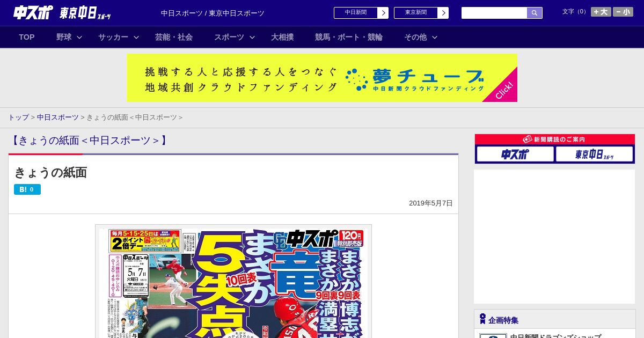The width and height of the screenshot is (644, 338).
Task: Expand the 野球 dropdown chevron
Action: (79, 37)
